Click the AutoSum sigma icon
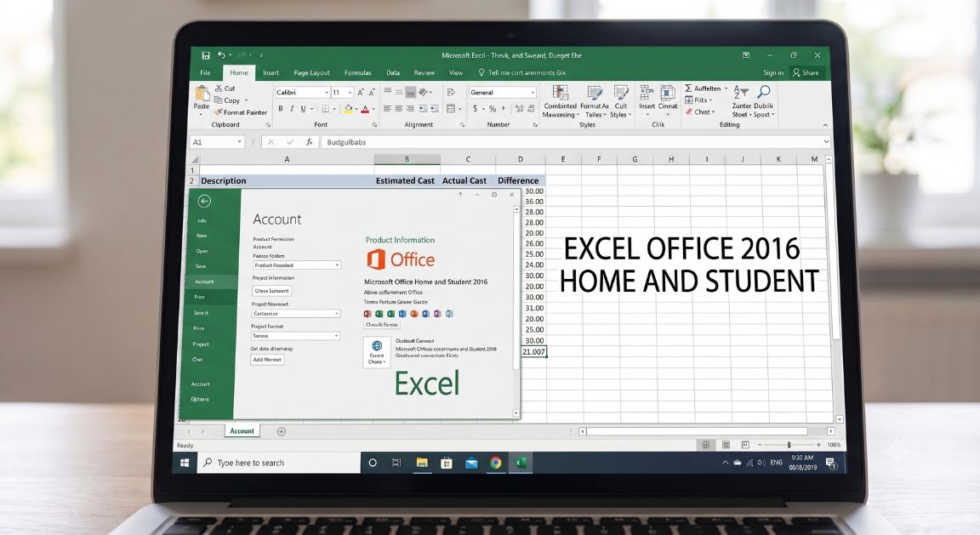Image resolution: width=980 pixels, height=535 pixels. (688, 88)
